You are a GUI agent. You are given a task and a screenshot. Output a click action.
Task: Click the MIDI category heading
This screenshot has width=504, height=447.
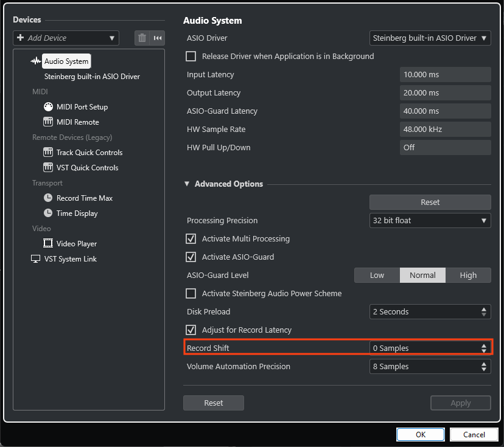tap(40, 91)
